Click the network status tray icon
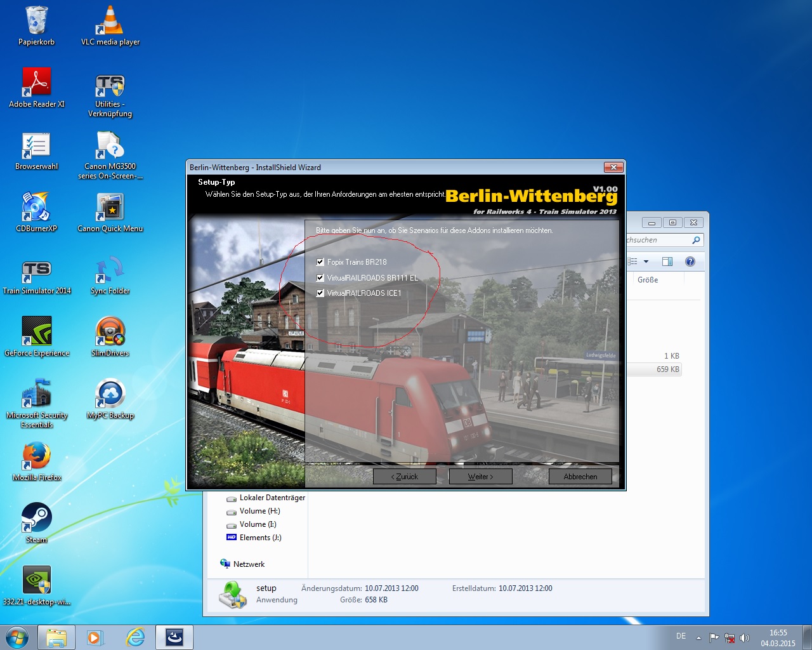The image size is (812, 650). click(x=730, y=637)
